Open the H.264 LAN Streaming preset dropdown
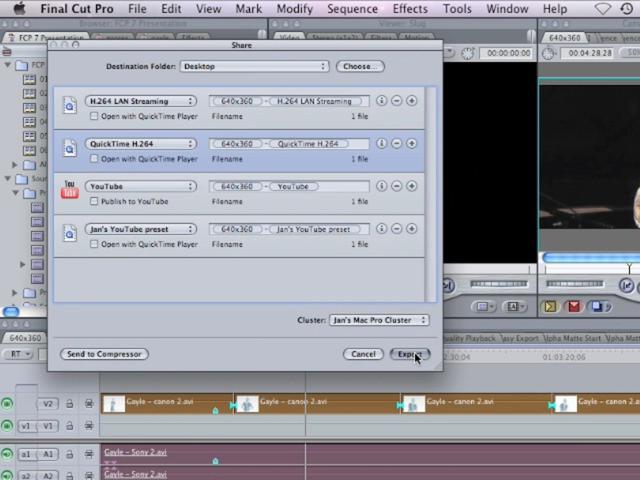The image size is (640, 480). 141,101
